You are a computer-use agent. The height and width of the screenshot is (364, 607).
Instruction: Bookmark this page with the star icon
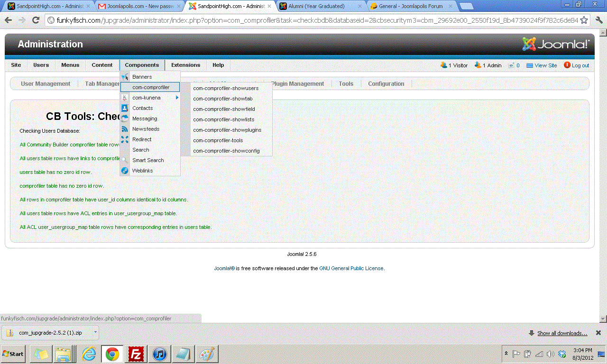coord(584,20)
